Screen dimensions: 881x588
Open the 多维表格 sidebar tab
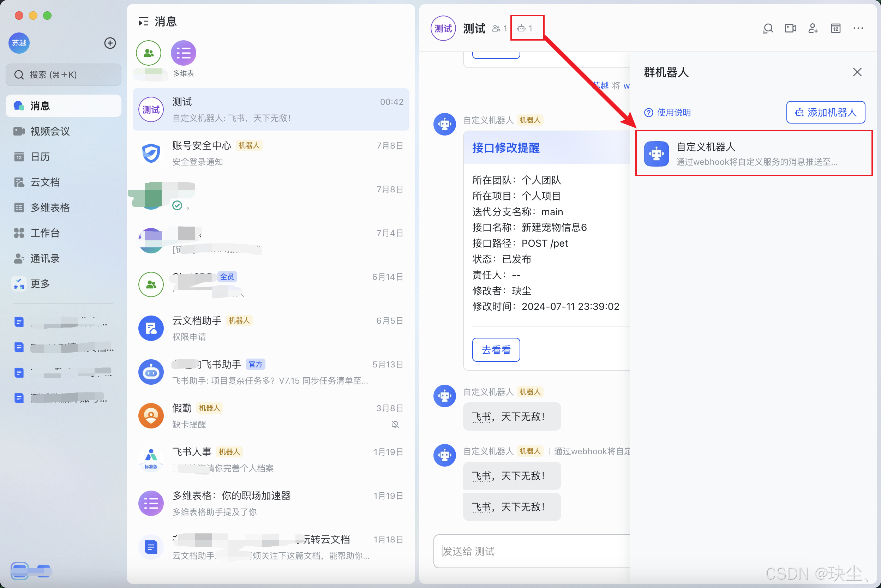coord(64,208)
